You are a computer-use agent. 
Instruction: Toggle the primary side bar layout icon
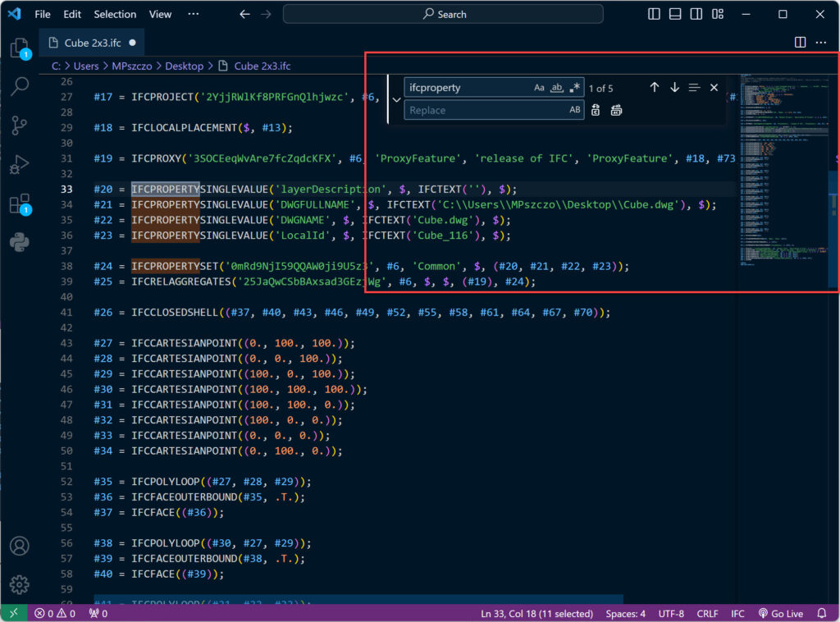click(x=654, y=15)
